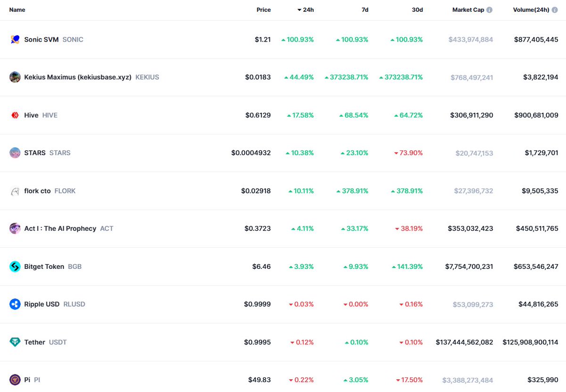Click Pi 7d change 3.05%

click(356, 380)
